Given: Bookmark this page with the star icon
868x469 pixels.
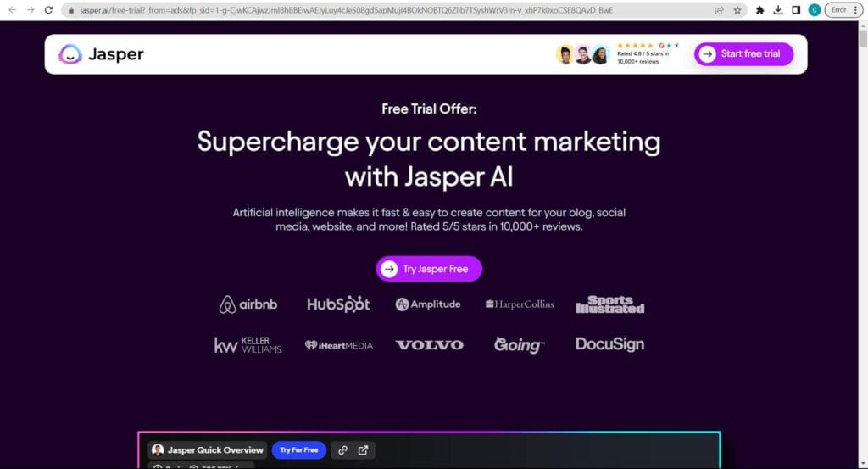Looking at the screenshot, I should tap(737, 10).
